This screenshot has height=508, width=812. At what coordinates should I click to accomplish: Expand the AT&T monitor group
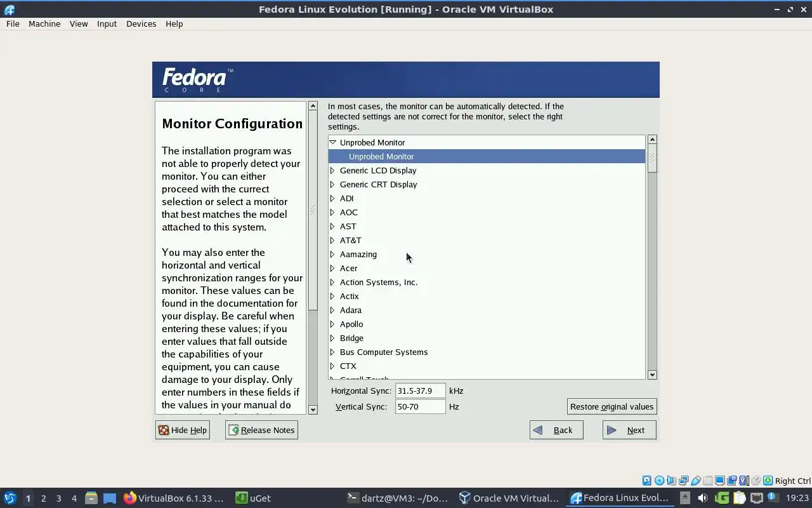[x=332, y=240]
